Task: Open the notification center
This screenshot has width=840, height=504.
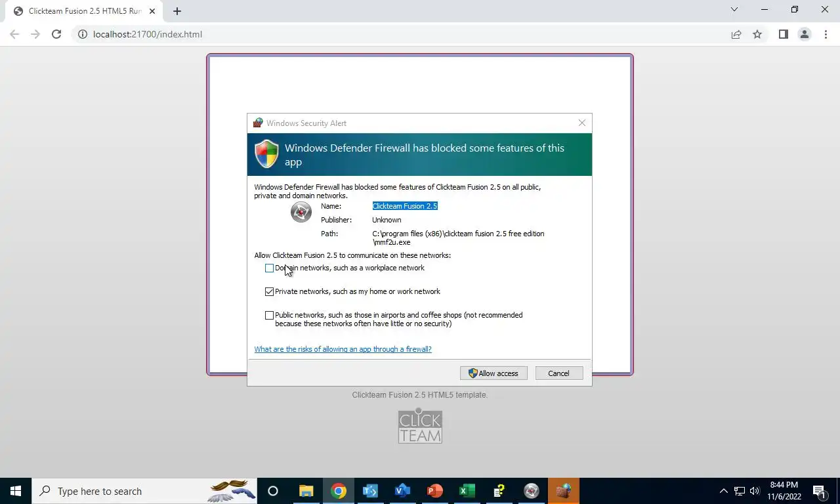Action: (819, 491)
